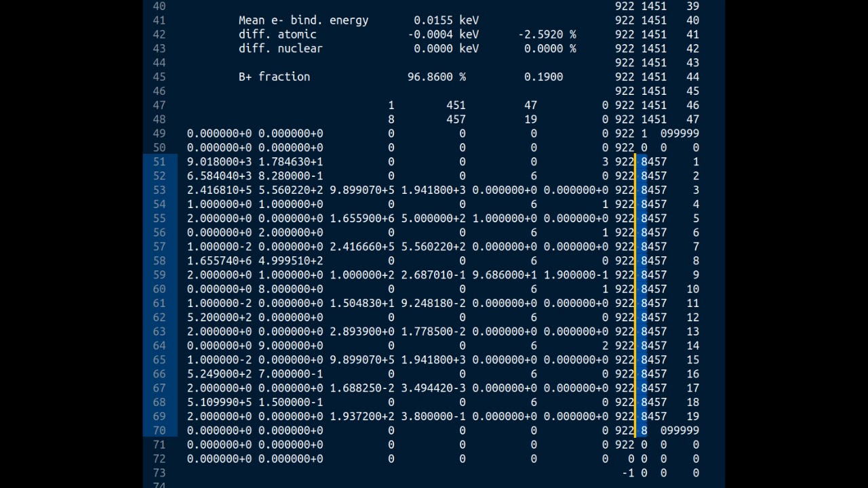Viewport: 868px width, 488px height.
Task: Click line number 70 in the gutter
Action: pos(159,430)
